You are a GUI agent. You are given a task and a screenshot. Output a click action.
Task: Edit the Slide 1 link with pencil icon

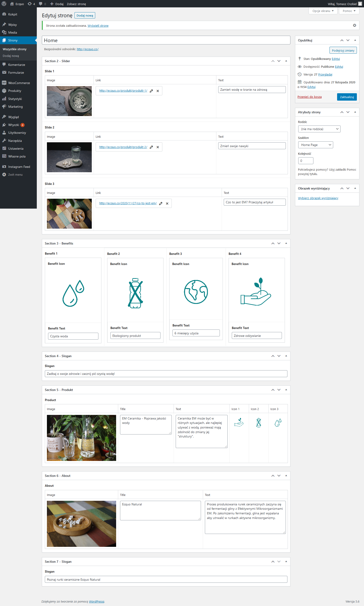[x=151, y=91]
